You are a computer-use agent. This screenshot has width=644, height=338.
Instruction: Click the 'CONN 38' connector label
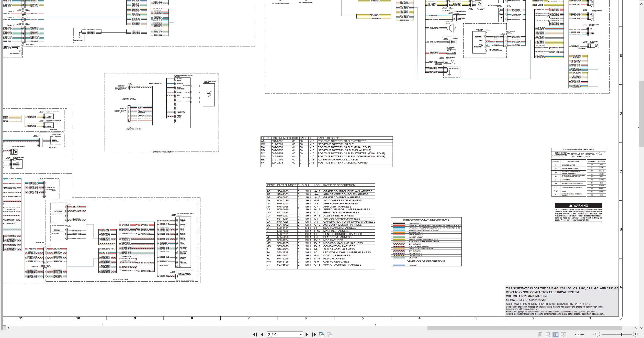click(511, 31)
